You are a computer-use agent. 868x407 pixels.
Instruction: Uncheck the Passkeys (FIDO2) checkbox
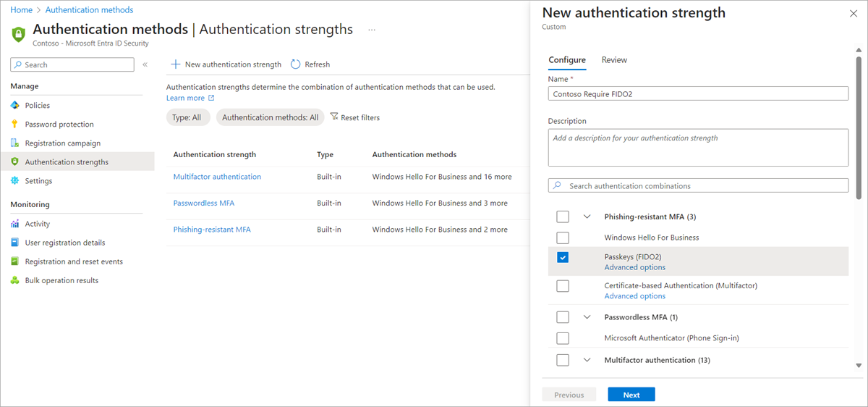click(x=563, y=257)
